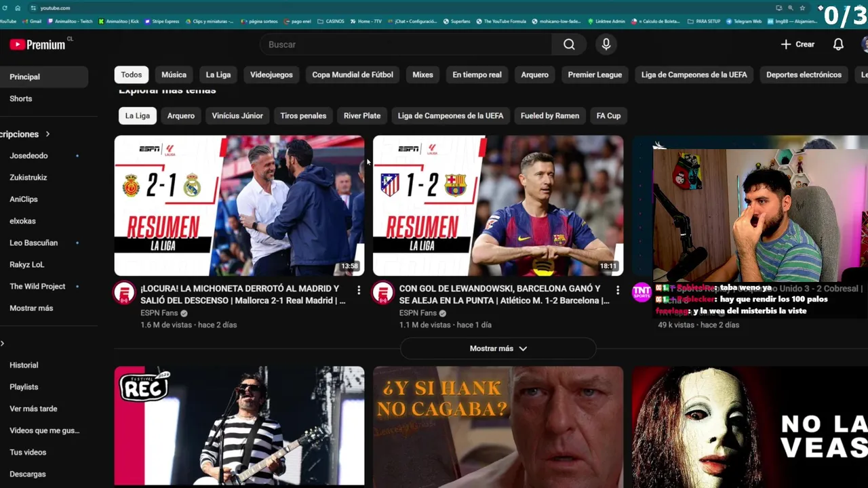Choose the Vinícius Júnior topic chip
This screenshot has width=868, height=488.
(237, 116)
